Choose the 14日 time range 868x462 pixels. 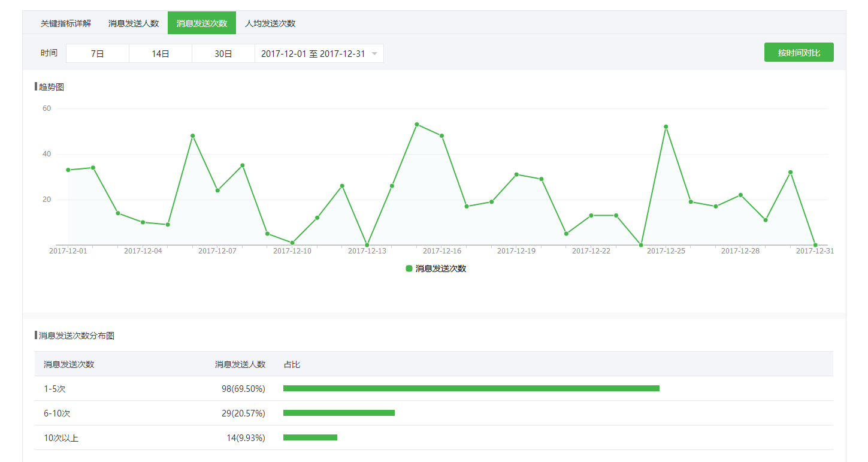tap(161, 53)
